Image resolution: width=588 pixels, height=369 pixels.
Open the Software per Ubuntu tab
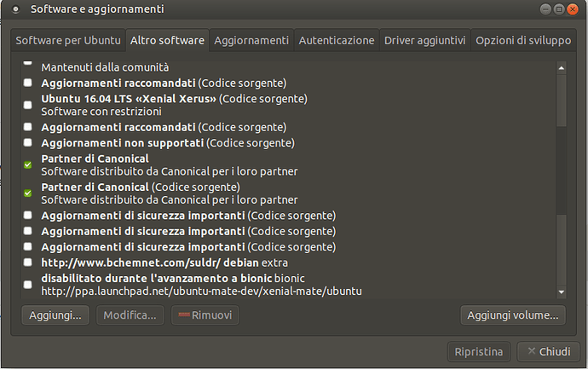(x=68, y=41)
